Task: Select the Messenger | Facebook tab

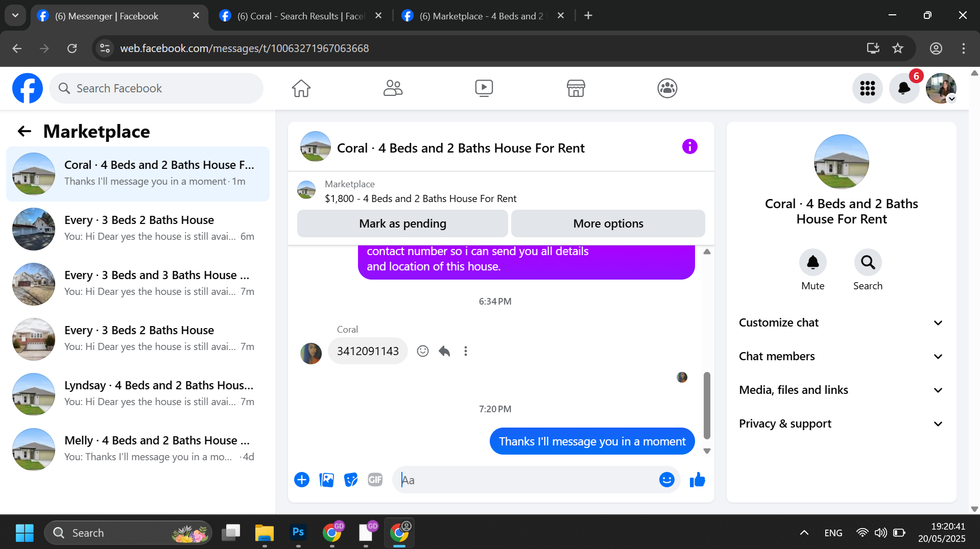Action: tap(118, 16)
